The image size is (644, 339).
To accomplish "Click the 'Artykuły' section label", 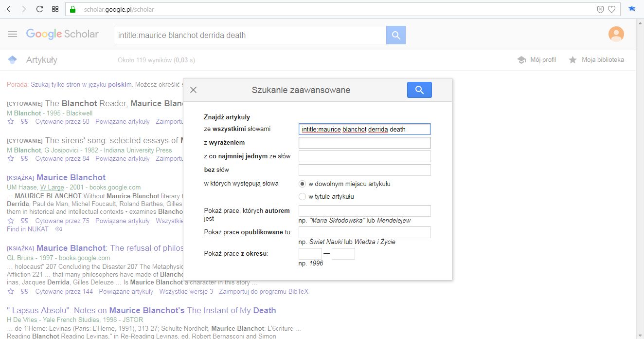I will [x=42, y=59].
